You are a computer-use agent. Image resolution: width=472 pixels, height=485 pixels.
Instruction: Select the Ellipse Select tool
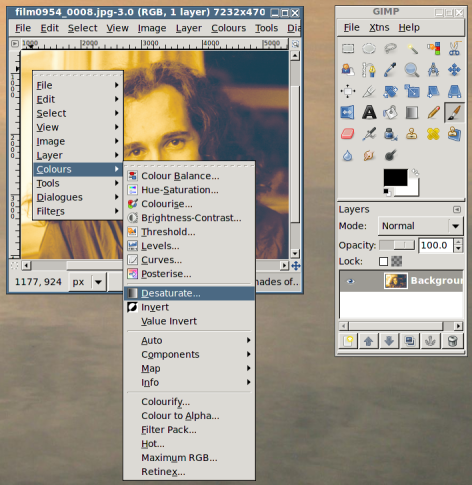(x=369, y=49)
